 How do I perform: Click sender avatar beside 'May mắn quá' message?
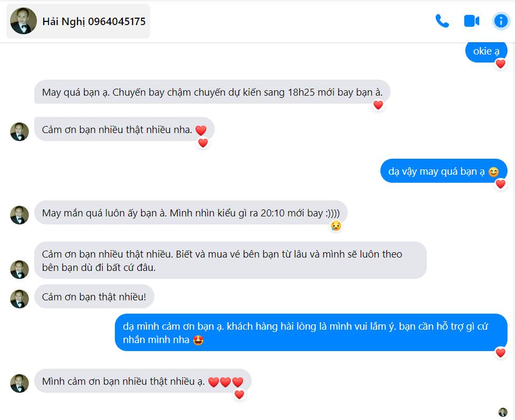pyautogui.click(x=19, y=215)
